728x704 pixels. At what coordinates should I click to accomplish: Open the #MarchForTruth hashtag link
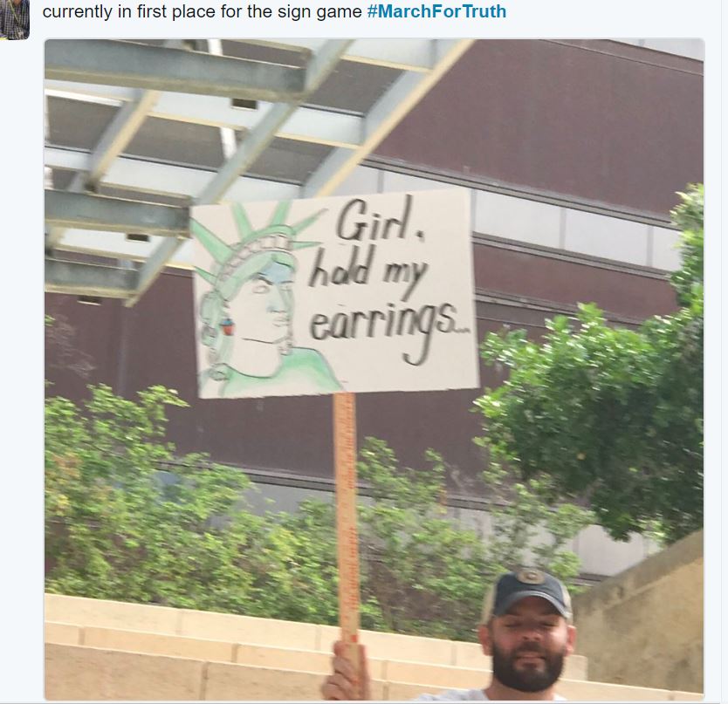436,11
